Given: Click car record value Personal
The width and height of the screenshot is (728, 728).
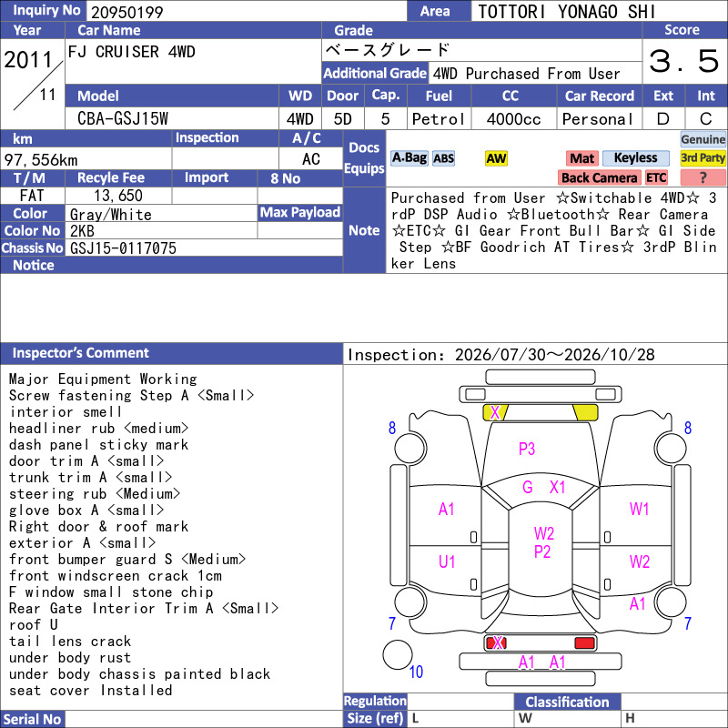Looking at the screenshot, I should pos(598,119).
